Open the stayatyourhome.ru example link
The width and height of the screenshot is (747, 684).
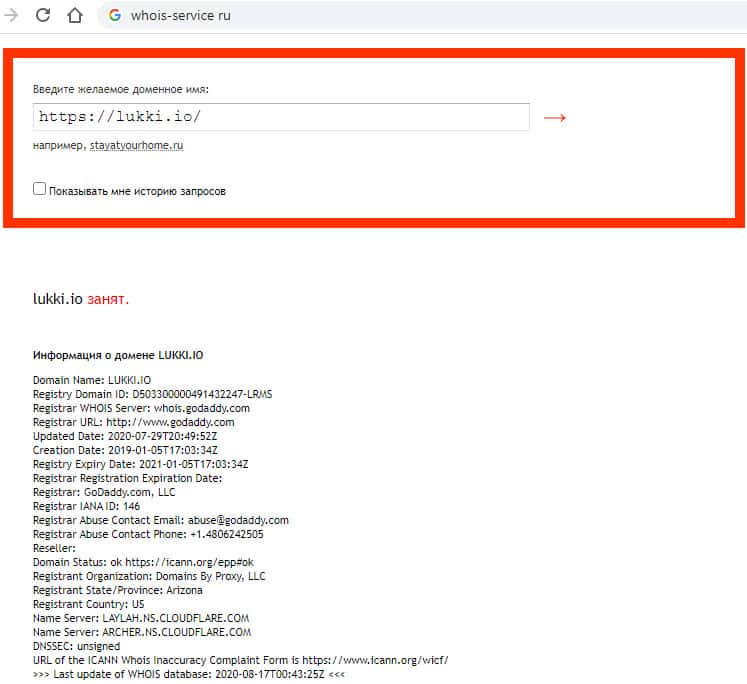(137, 145)
